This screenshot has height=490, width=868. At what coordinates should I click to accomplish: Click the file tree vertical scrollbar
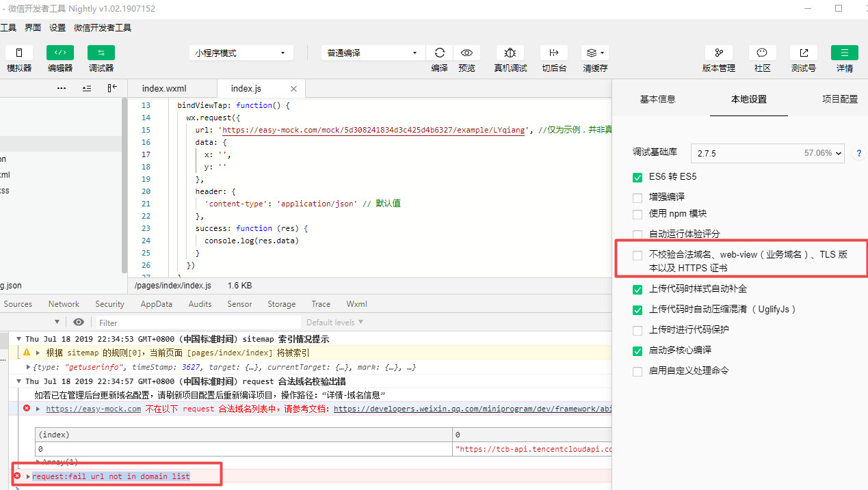pos(124,185)
